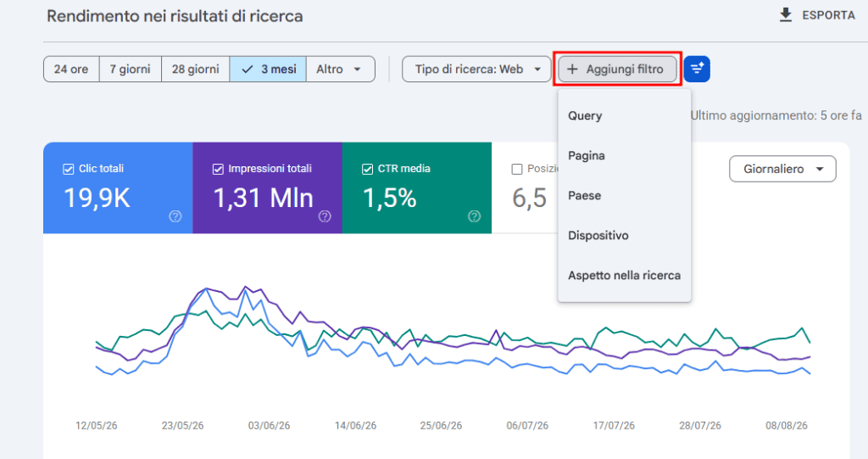Open help icon on CTR media card
Image resolution: width=868 pixels, height=459 pixels.
pos(475,216)
